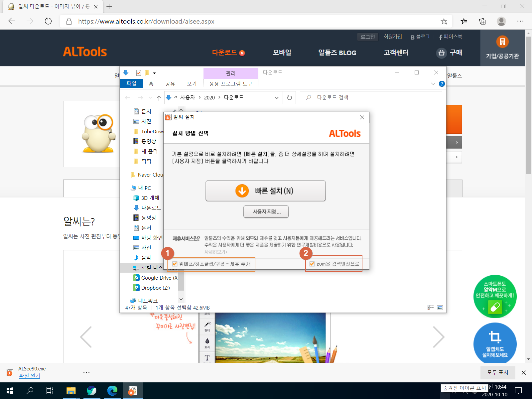Screen dimensions: 532x399
Task: Click 파일 열기 for ALSee90.exe download
Action: tap(30, 376)
